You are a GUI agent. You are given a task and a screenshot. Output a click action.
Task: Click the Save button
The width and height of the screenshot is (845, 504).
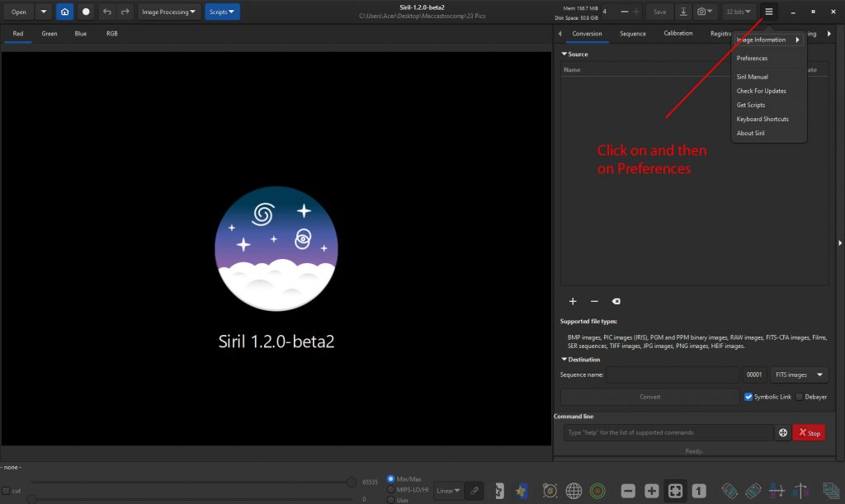pyautogui.click(x=659, y=12)
